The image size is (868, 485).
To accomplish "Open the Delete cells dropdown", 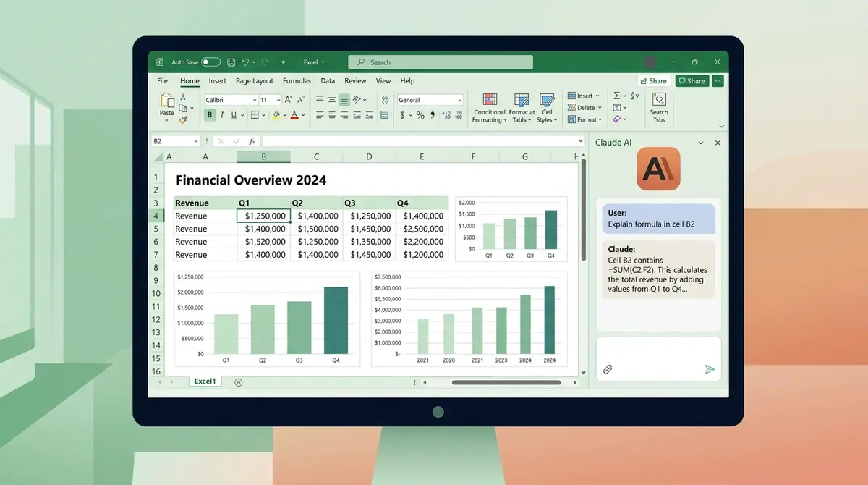I will click(584, 108).
